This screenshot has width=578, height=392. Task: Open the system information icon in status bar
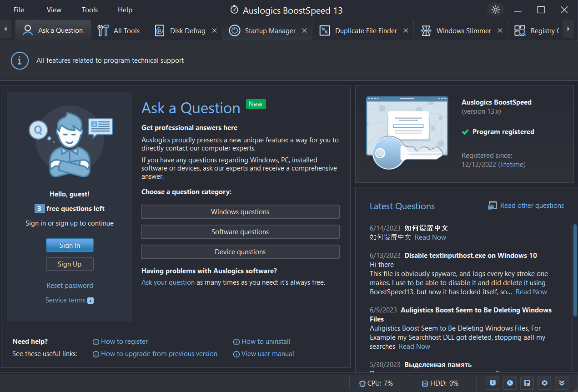pyautogui.click(x=493, y=383)
